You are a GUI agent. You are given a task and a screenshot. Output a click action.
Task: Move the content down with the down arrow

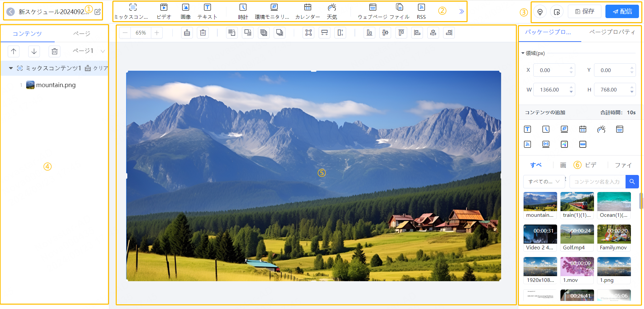(x=34, y=51)
